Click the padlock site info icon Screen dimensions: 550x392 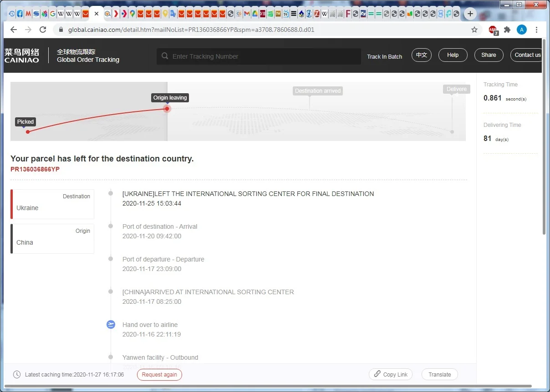[x=61, y=30]
